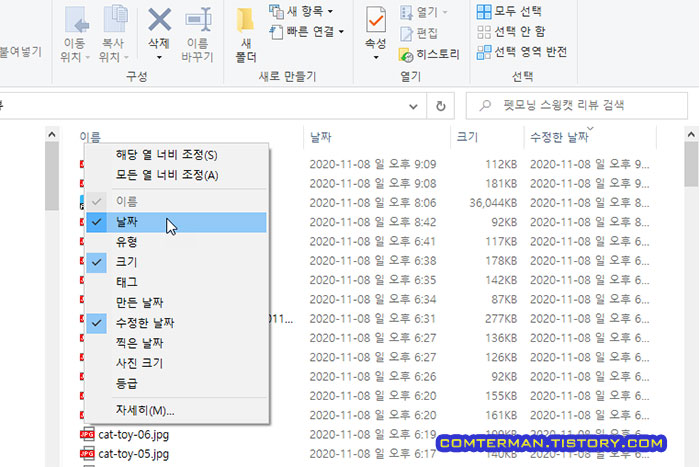Toggle the 크기 column in context menu
The image size is (700, 467).
tap(177, 262)
